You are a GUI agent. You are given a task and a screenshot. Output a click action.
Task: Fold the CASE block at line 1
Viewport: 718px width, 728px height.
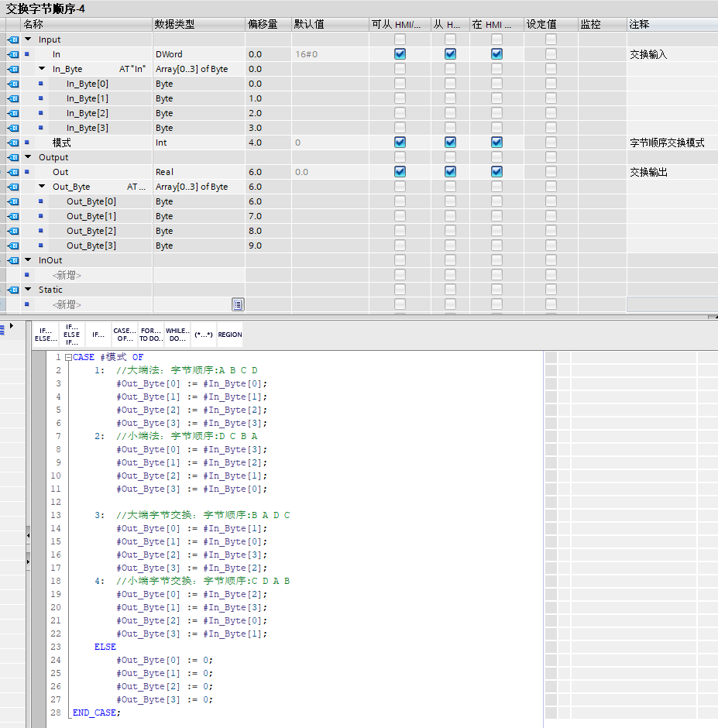click(68, 358)
